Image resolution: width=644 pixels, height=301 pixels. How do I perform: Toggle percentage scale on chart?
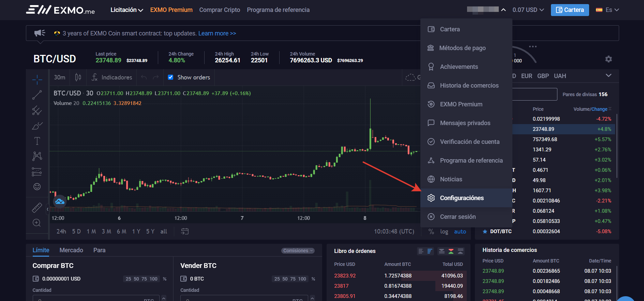[x=431, y=231]
